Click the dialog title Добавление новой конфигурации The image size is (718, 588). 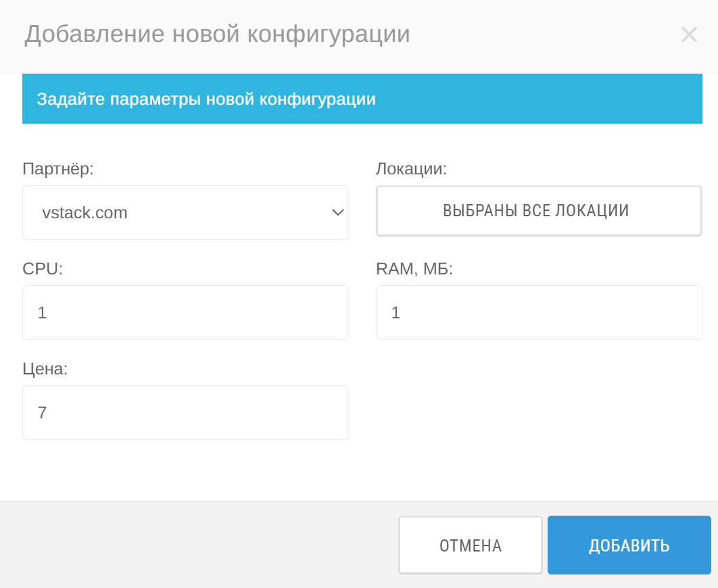coord(217,34)
